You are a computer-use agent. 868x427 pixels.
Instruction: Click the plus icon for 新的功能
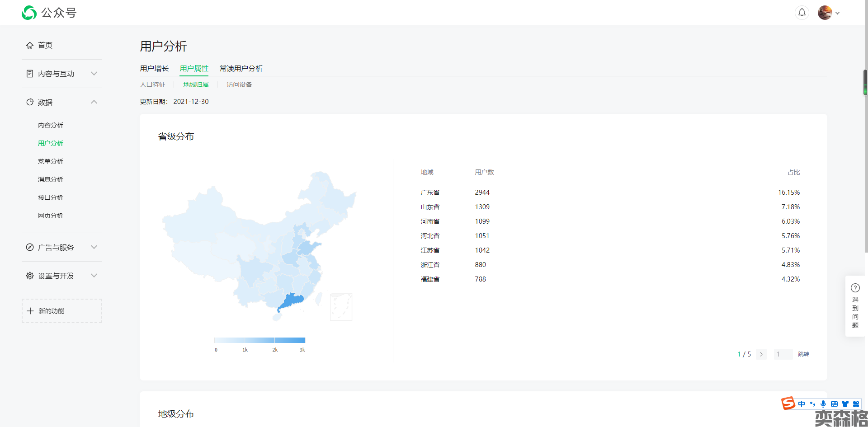(30, 311)
